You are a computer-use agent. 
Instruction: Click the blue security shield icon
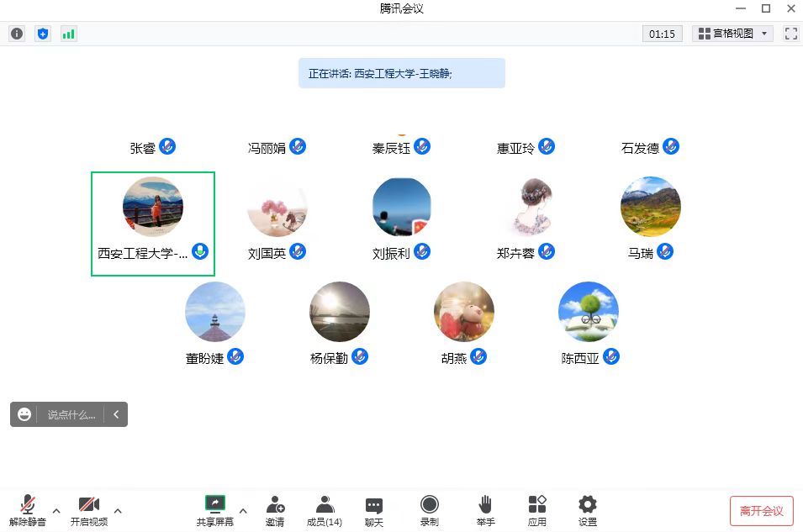click(x=43, y=34)
